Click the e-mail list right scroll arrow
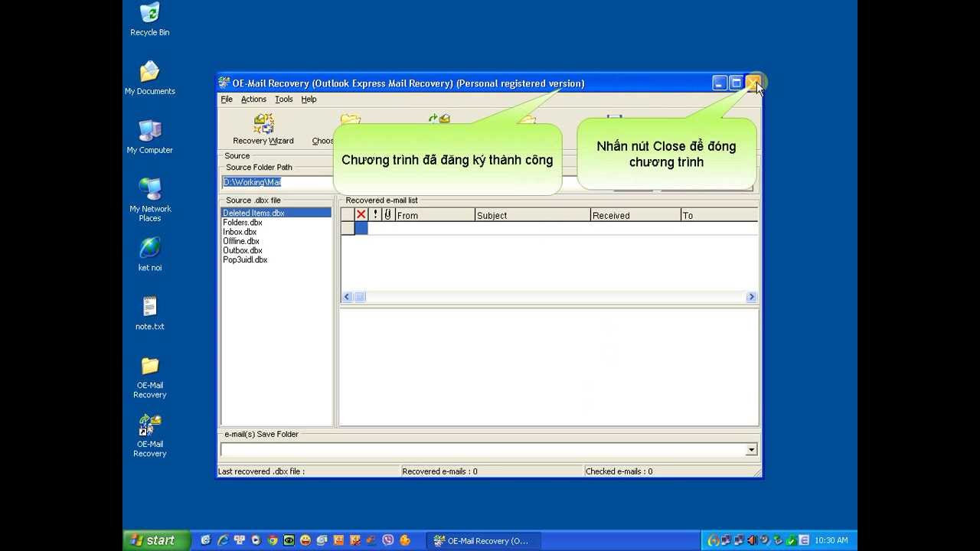Viewport: 980px width, 551px height. 751,297
